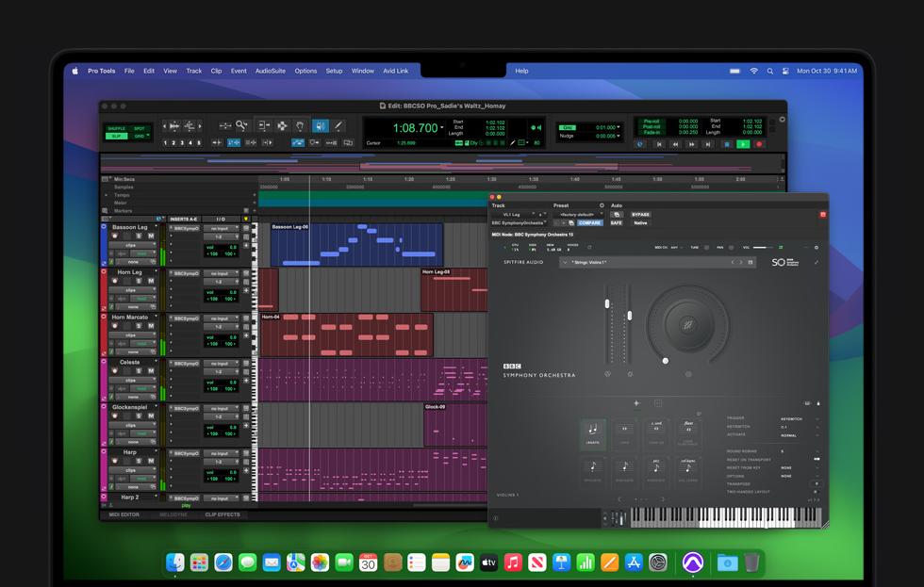The height and width of the screenshot is (587, 924).
Task: Click the Bassoon Leg-06 MIDI clip
Action: click(356, 245)
